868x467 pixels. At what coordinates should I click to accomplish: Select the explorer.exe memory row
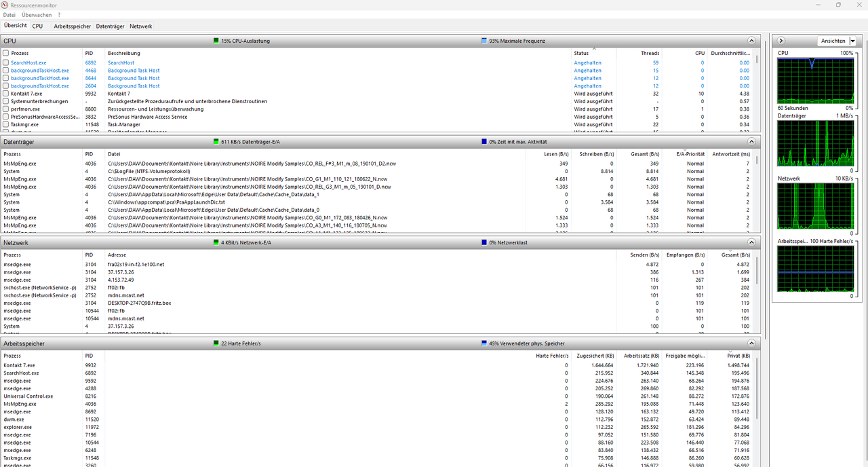(378, 427)
